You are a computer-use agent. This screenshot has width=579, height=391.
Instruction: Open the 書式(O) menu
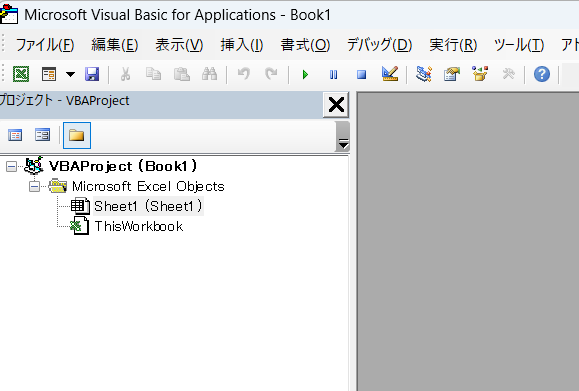coord(305,45)
